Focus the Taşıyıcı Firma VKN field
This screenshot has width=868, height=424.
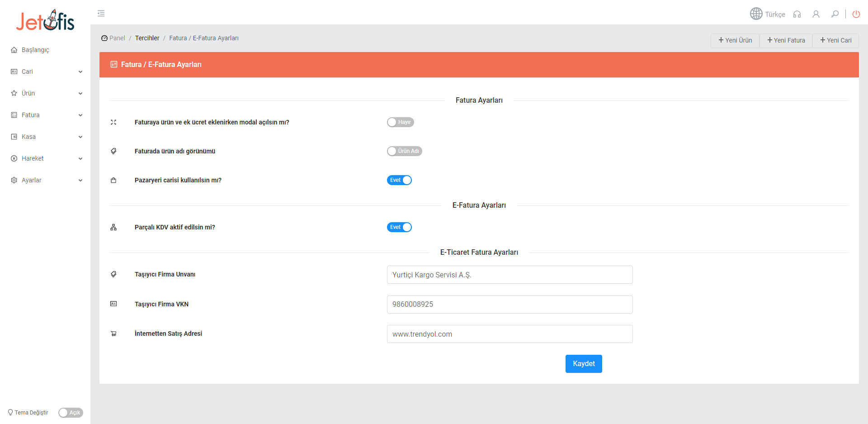510,305
